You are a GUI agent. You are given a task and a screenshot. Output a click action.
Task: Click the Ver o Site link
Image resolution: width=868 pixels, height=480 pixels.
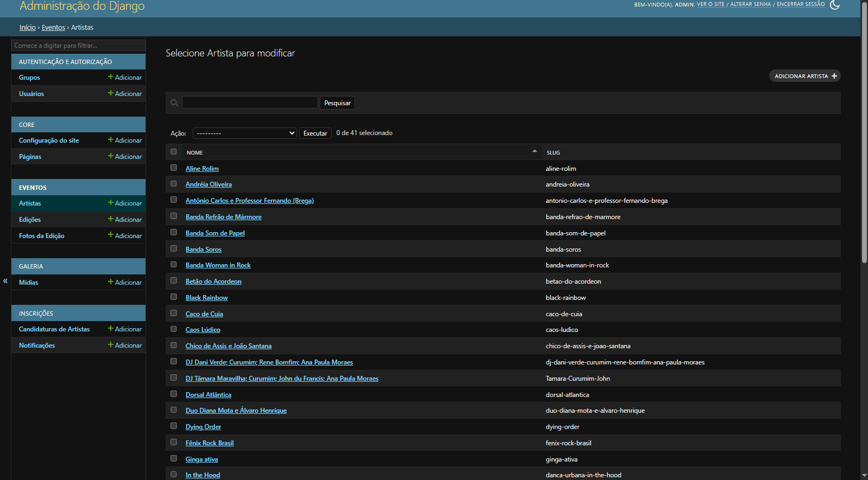pos(711,4)
